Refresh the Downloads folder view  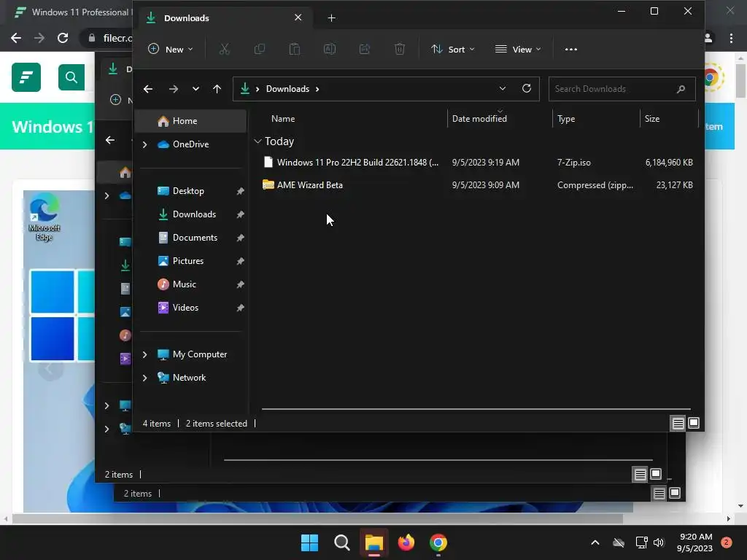coord(527,88)
